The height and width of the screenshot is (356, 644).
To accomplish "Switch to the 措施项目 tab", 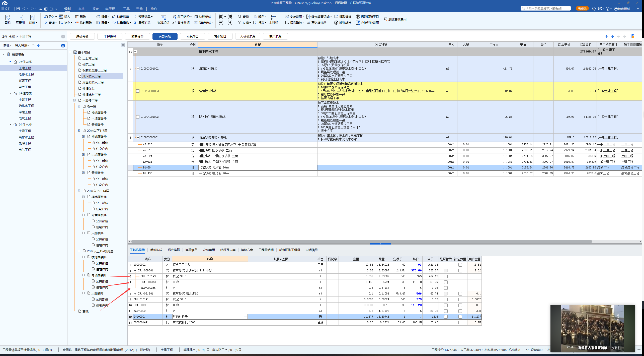I will click(192, 37).
